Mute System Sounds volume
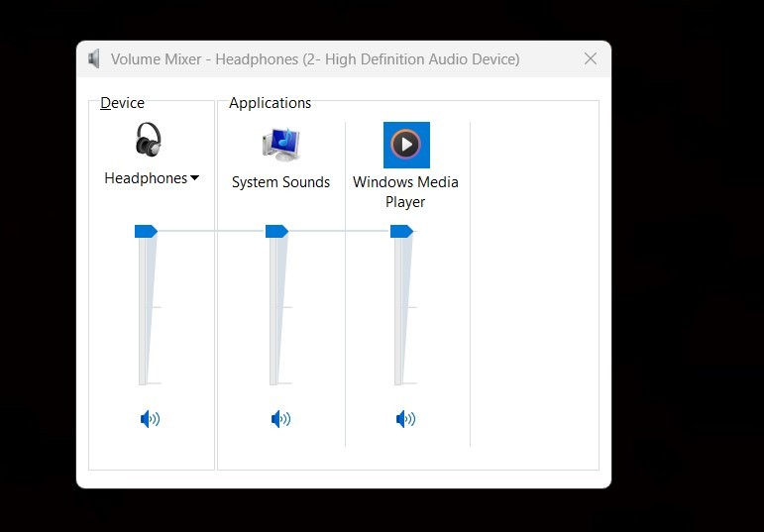 280,419
